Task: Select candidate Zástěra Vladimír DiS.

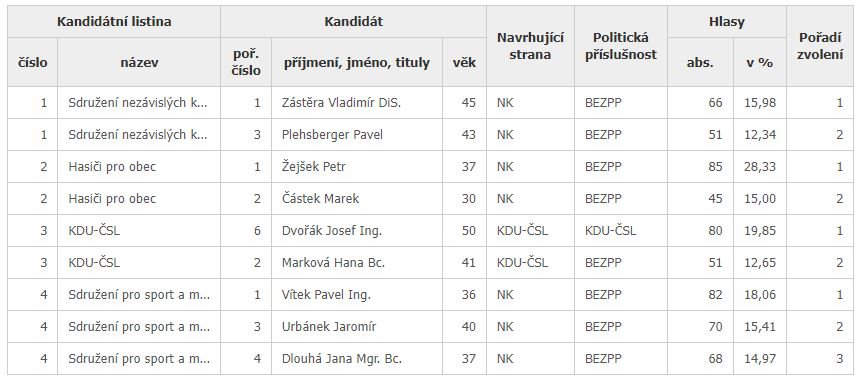Action: [357, 103]
